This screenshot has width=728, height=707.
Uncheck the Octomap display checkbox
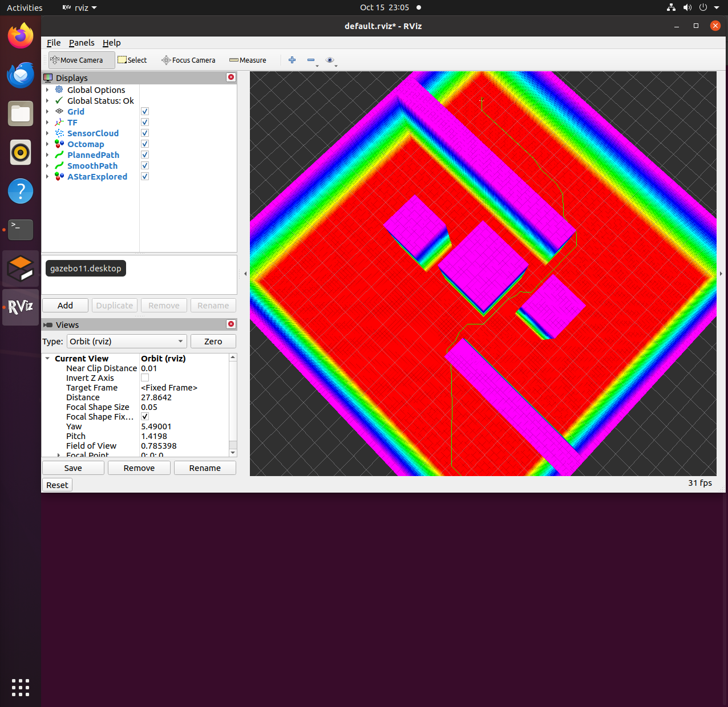145,144
